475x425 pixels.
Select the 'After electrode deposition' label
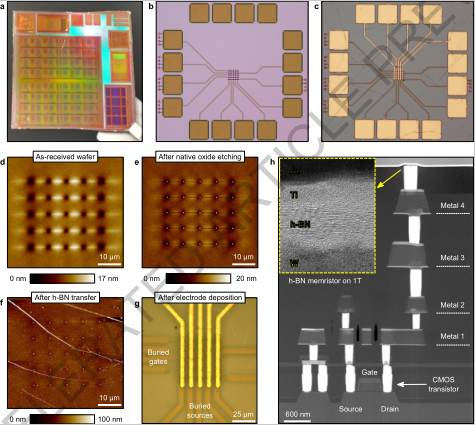(x=200, y=297)
